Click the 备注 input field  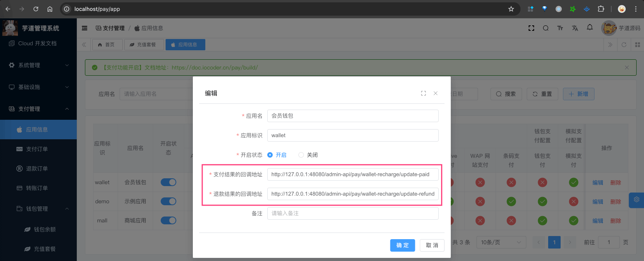(353, 213)
